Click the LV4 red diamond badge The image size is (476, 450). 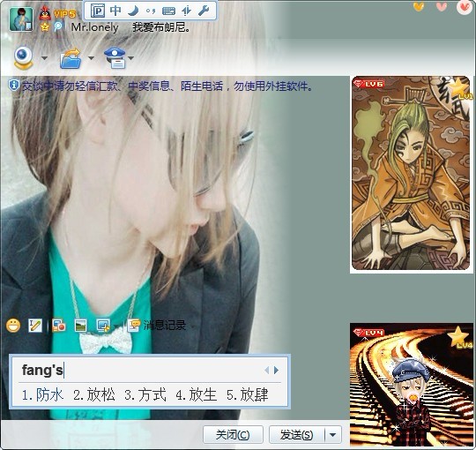[x=368, y=333]
